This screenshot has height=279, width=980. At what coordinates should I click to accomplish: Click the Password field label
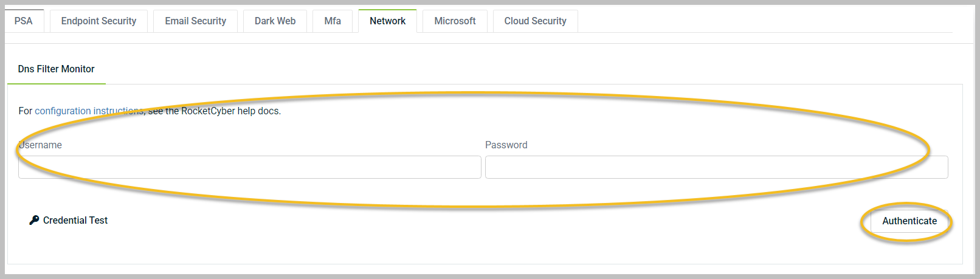coord(506,145)
